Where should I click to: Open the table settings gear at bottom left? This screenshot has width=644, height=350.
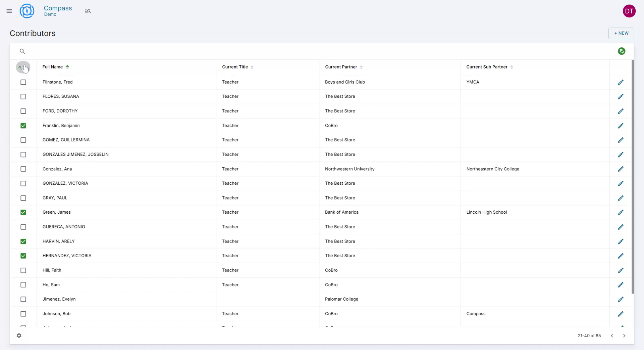pos(19,336)
